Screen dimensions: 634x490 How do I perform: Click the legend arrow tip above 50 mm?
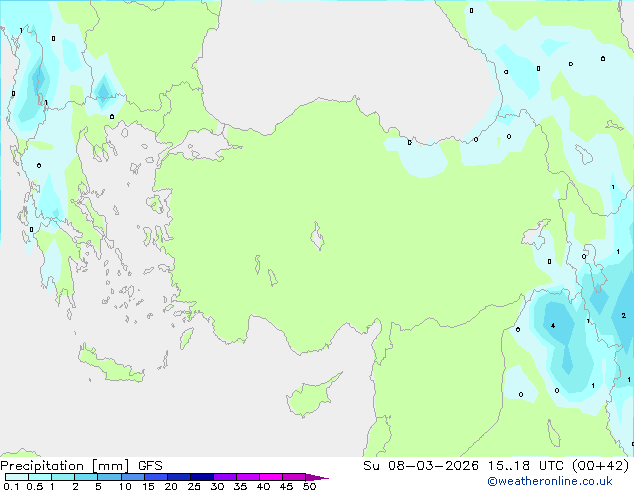tap(317, 477)
